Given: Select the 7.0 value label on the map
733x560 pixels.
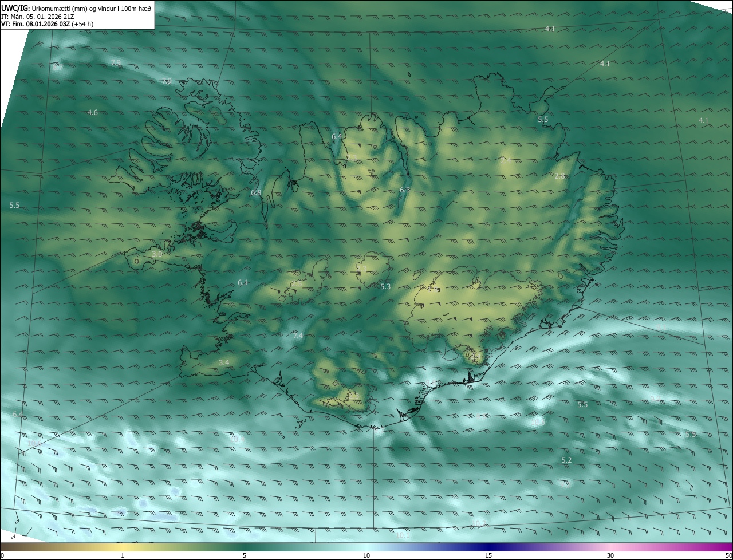Looking at the screenshot, I should (x=167, y=81).
